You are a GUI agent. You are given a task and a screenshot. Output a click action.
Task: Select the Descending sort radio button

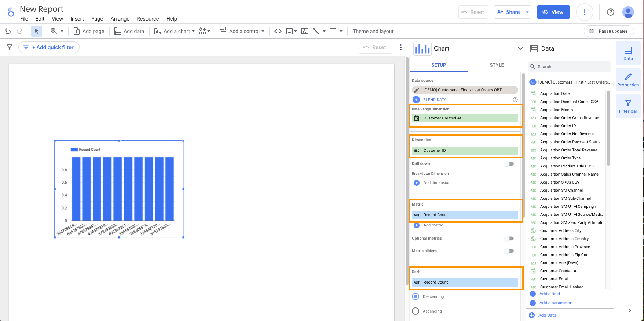[416, 296]
